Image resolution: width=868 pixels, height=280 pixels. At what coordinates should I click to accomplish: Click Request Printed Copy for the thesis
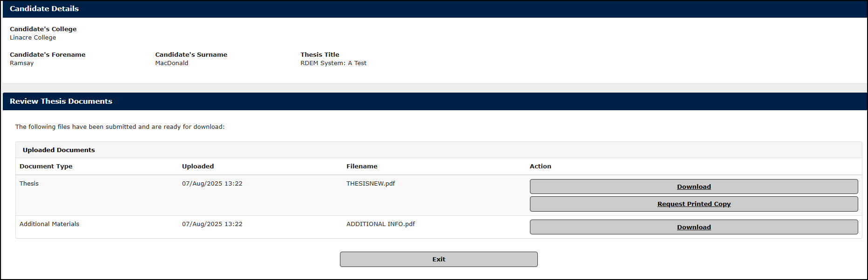click(693, 204)
